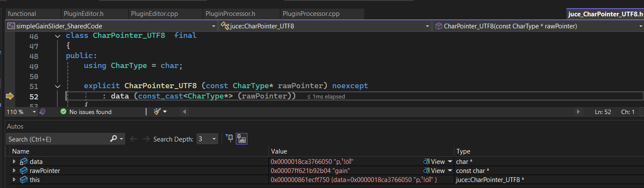Screen dimensions: 644x188
Task: Switch to the PluginProcessor.h tab
Action: (230, 14)
